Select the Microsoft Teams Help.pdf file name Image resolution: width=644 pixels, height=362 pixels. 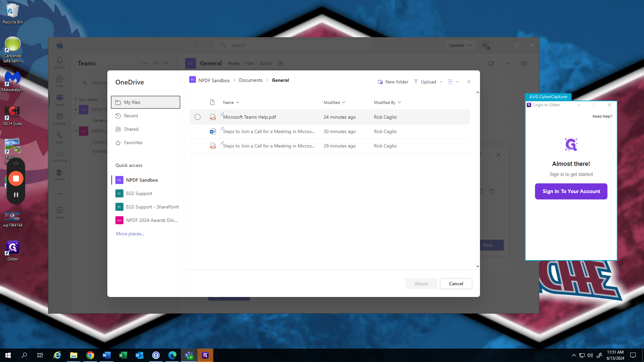point(250,117)
